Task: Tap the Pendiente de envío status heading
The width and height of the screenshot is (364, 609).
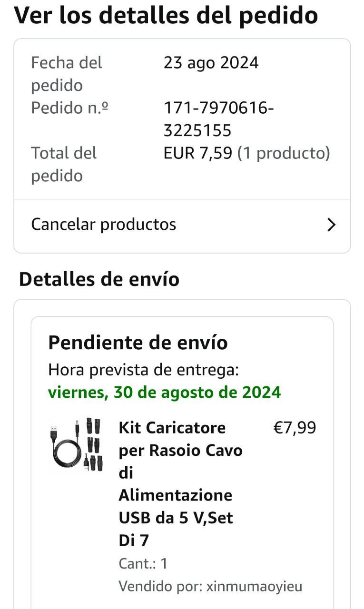Action: pyautogui.click(x=138, y=343)
